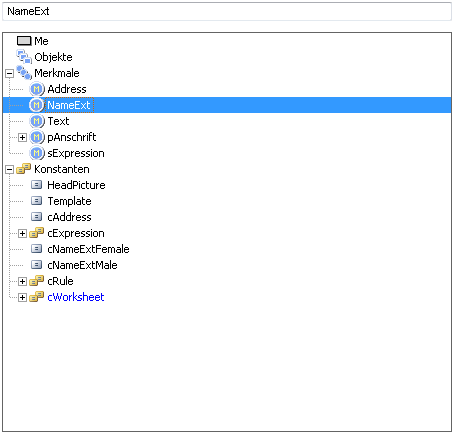Click the HeadPicture constant icon
The image size is (454, 434).
(x=36, y=185)
